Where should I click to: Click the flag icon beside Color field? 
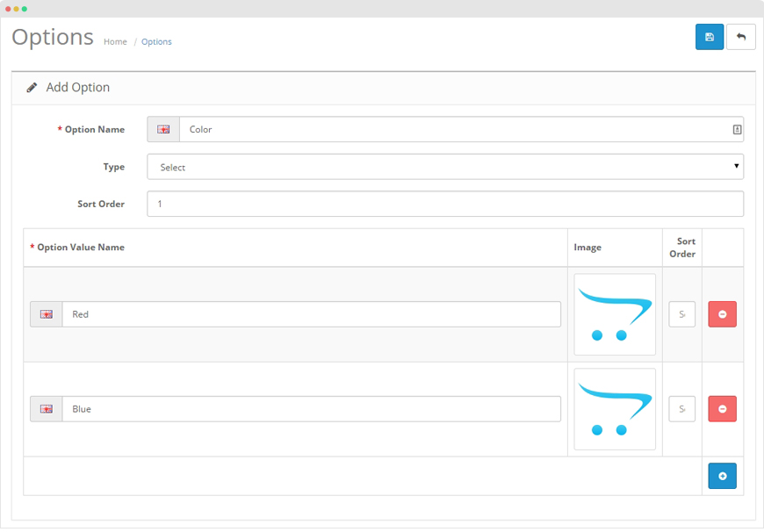point(163,130)
